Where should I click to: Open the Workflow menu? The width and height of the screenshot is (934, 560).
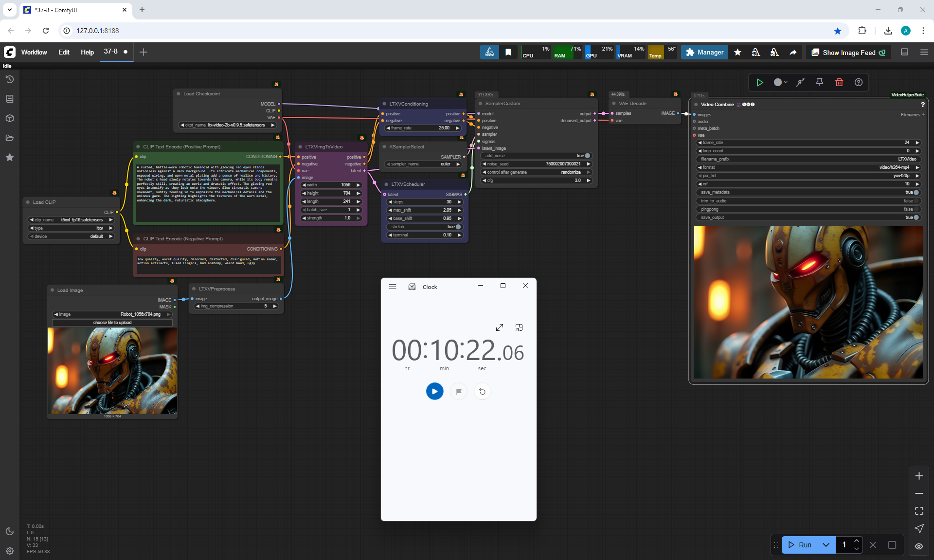(x=34, y=52)
